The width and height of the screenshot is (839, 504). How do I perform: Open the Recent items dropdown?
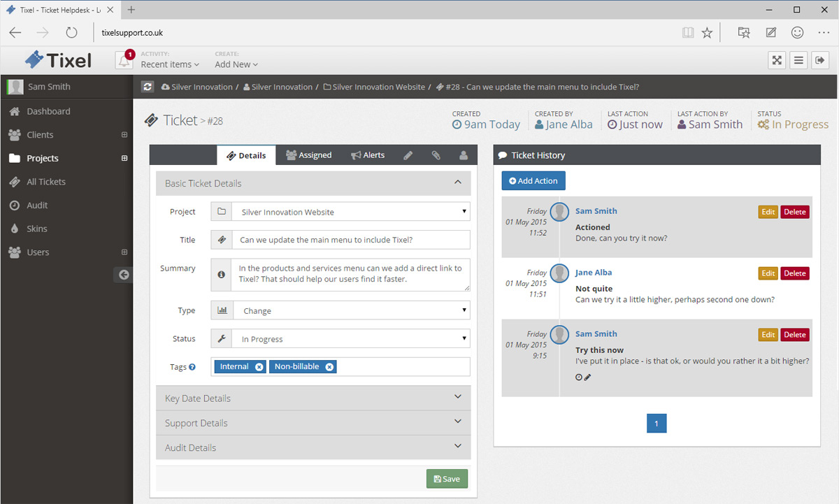[x=170, y=64]
